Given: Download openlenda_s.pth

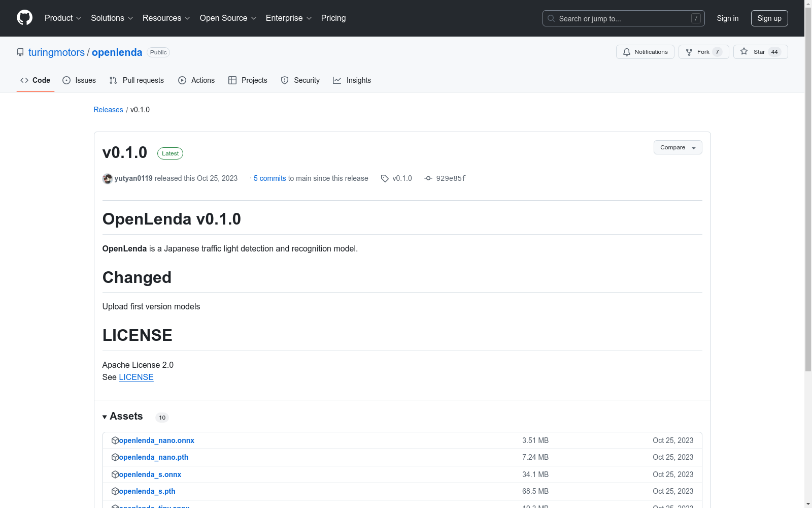Looking at the screenshot, I should pyautogui.click(x=147, y=491).
